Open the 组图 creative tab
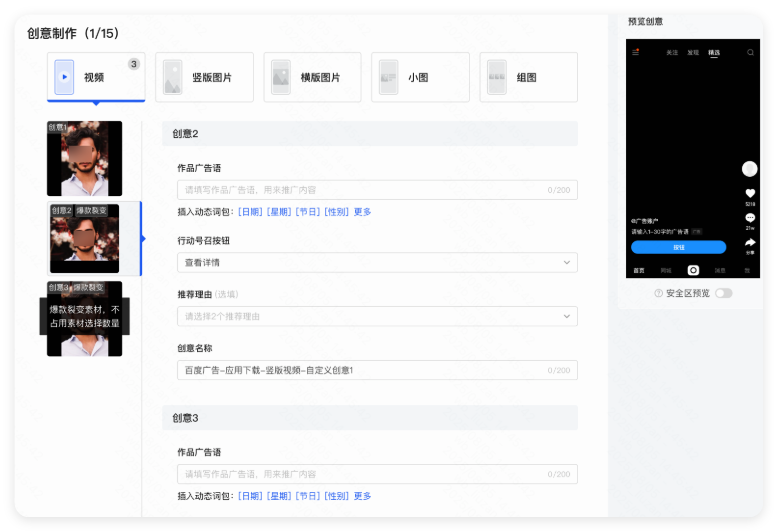This screenshot has width=777, height=531. (529, 77)
